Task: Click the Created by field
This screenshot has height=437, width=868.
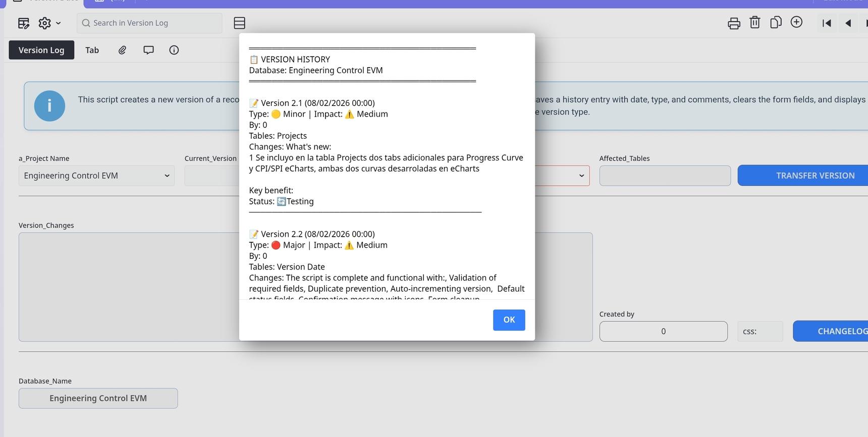Action: tap(664, 331)
